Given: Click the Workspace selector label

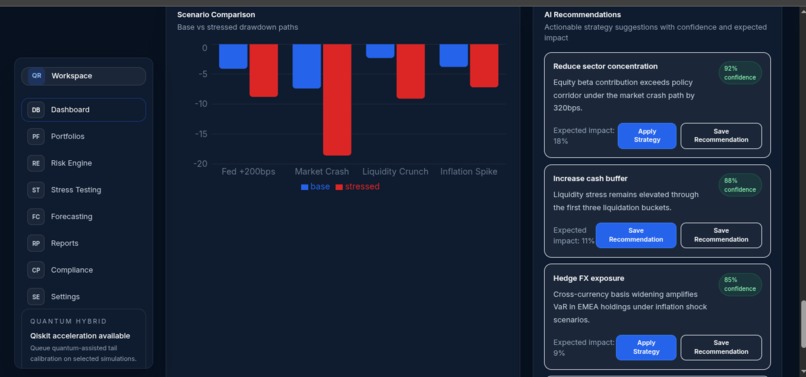Looking at the screenshot, I should tap(71, 76).
